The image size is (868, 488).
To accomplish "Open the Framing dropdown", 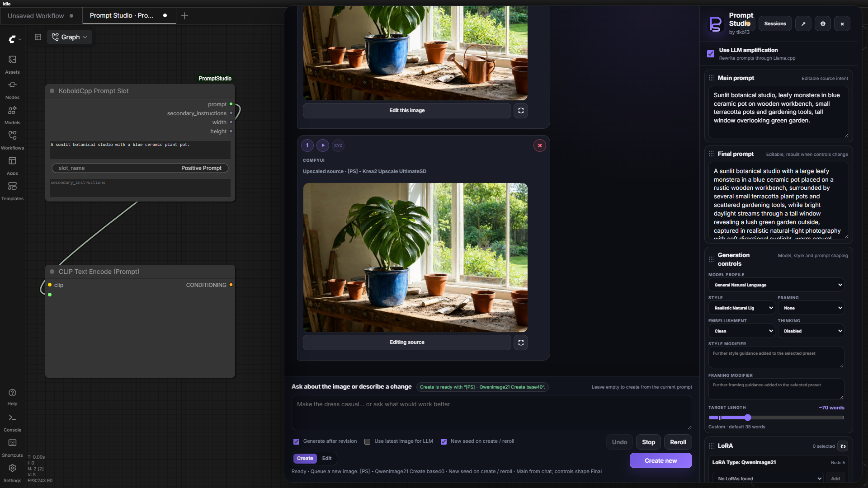I will 811,308.
